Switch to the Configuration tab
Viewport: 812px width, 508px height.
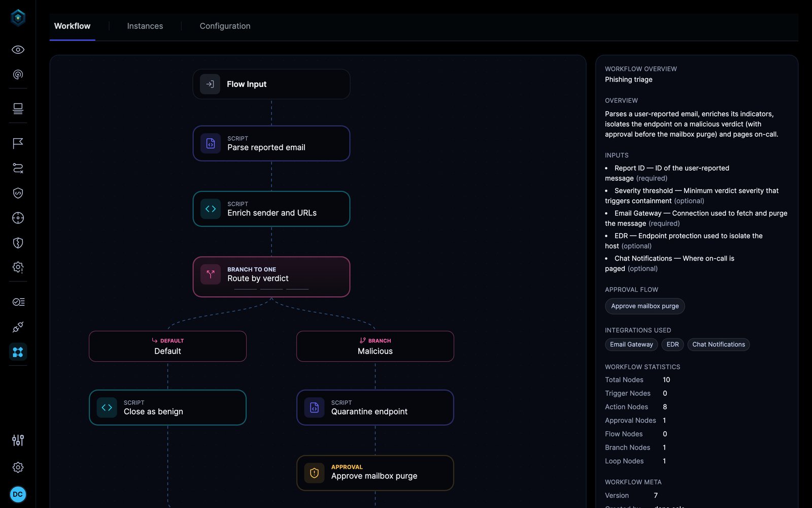pos(225,26)
